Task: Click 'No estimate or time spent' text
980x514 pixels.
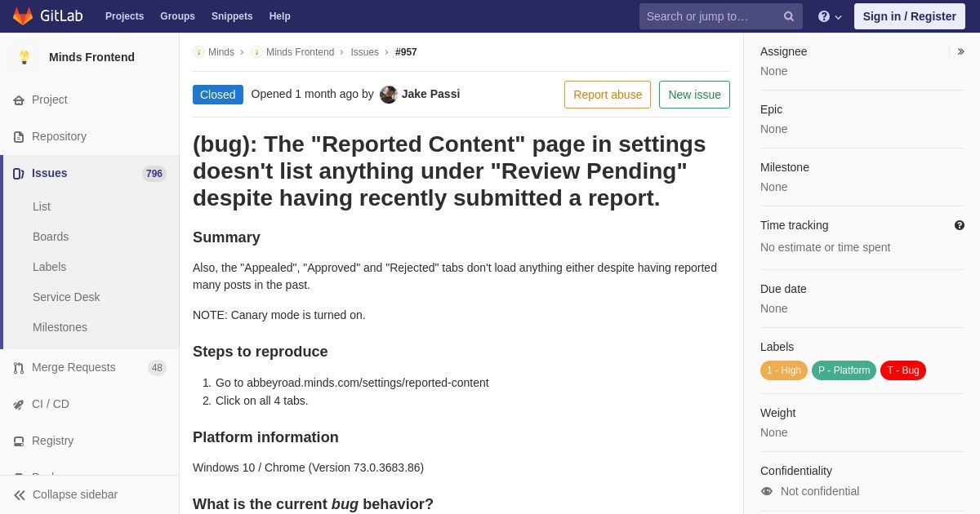Action: (x=825, y=247)
